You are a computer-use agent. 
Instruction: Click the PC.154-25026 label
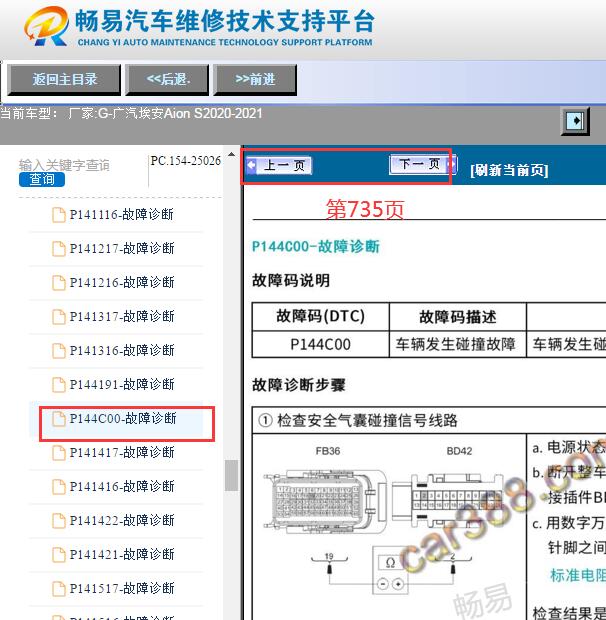185,161
